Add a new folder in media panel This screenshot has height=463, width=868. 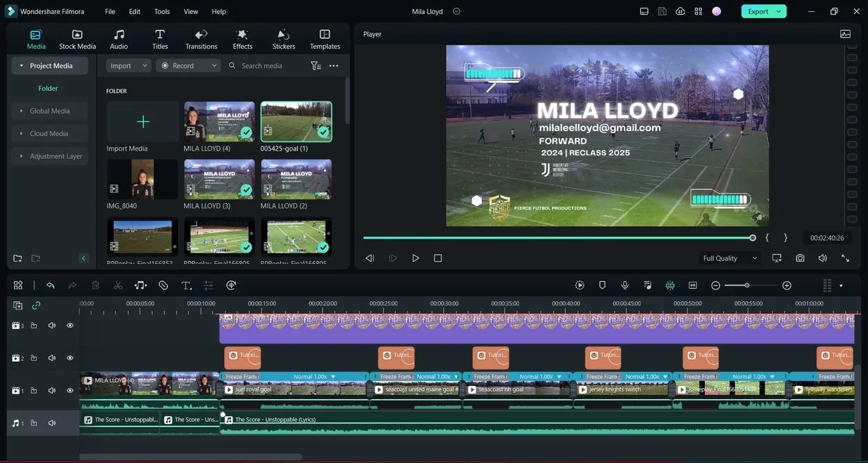17,258
